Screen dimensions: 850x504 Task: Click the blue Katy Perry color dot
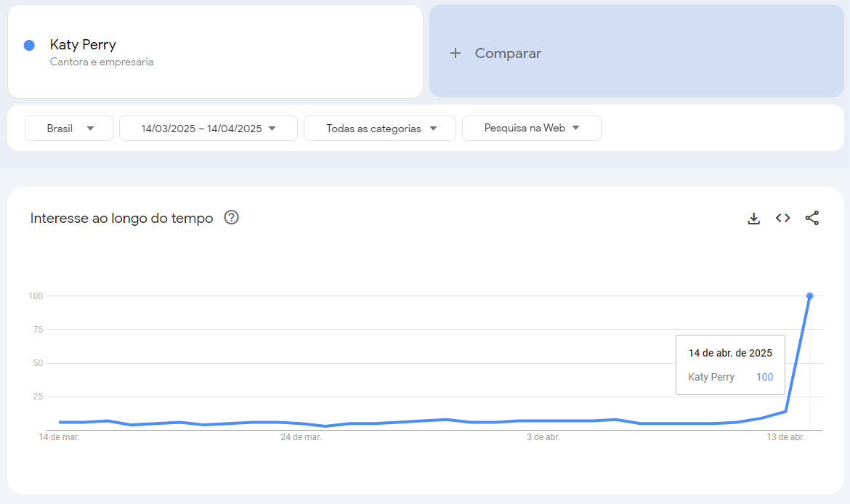click(x=29, y=46)
